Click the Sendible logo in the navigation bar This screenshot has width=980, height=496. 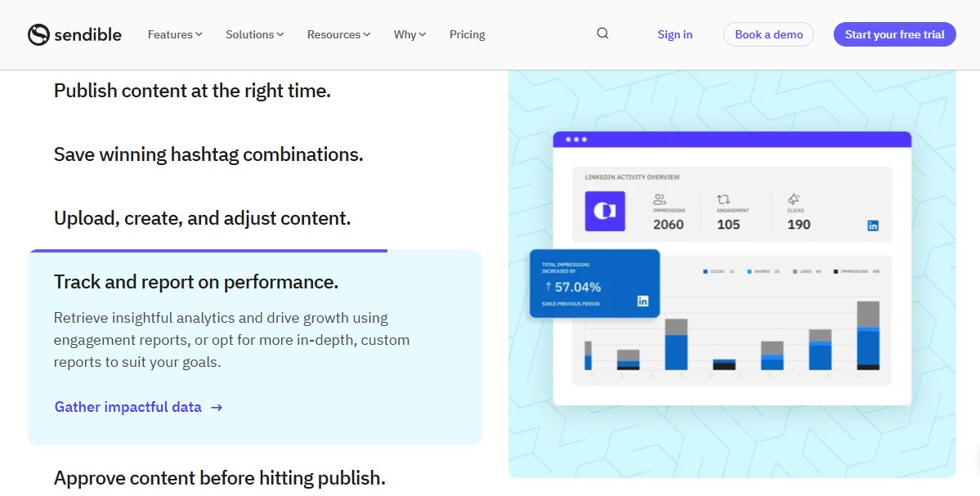[74, 34]
